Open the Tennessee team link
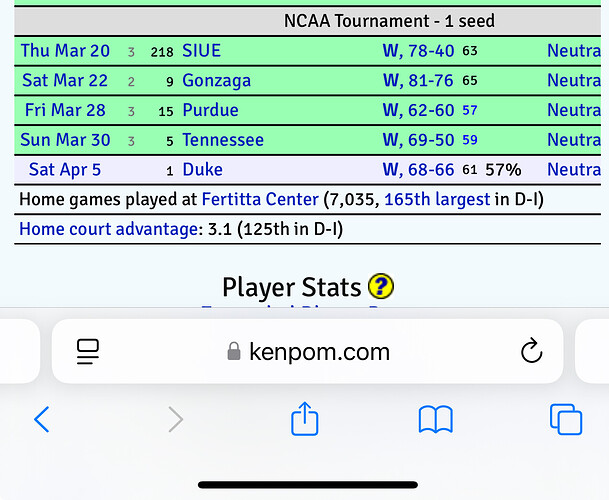 click(x=223, y=140)
